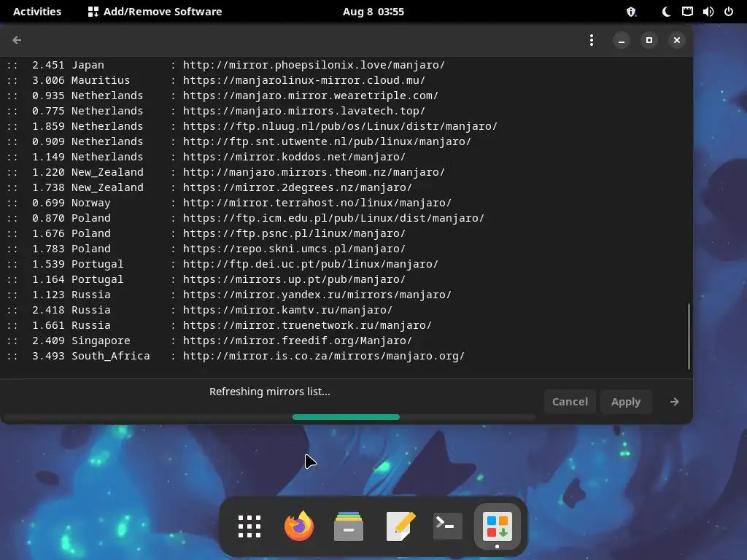Select the New_Zealand 2degrees.nz mirror line
Viewport: 747px width, 560px height.
tap(209, 187)
